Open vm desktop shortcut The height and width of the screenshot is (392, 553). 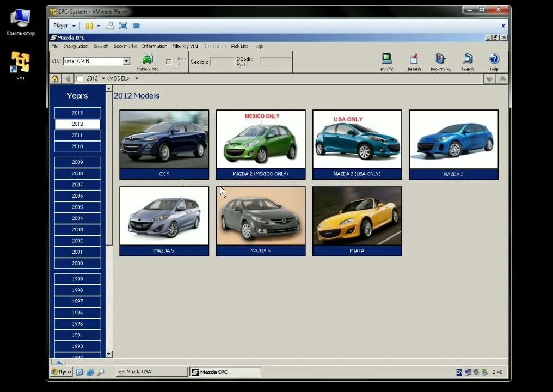(21, 66)
